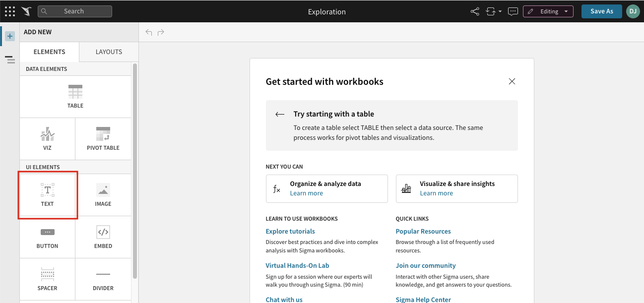This screenshot has height=303, width=644.
Task: Click the Exploration workbook title
Action: tap(327, 11)
